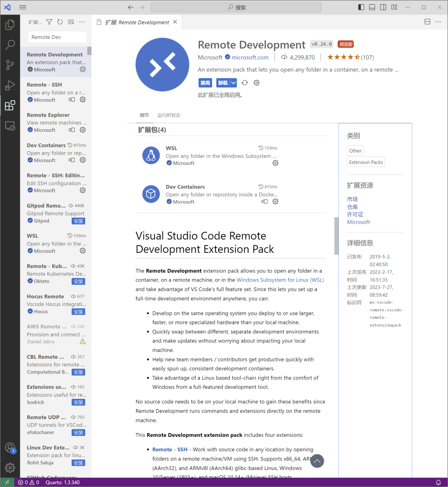Screen dimensions: 448x487
Task: Click the filter extensions funnel icon
Action: pyautogui.click(x=49, y=22)
